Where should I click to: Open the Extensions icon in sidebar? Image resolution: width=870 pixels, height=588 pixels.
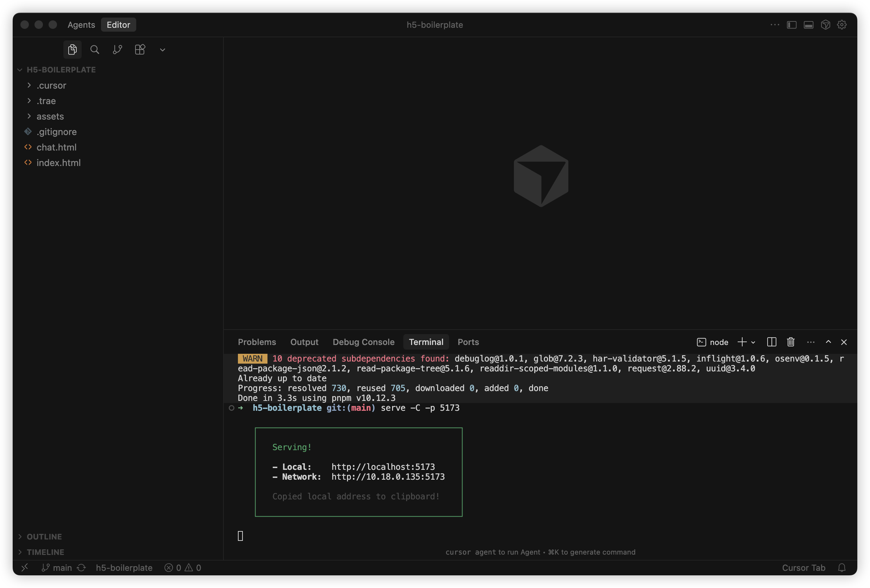(x=140, y=49)
